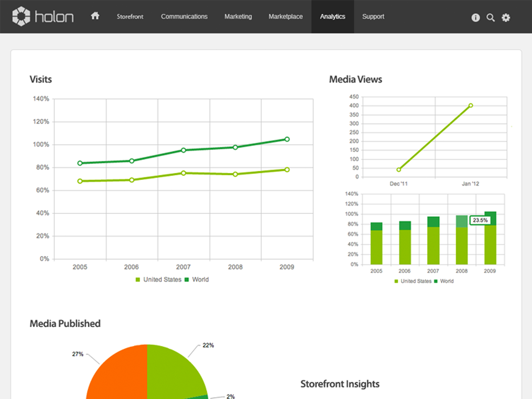
Task: Toggle World legend in Visits chart
Action: [x=197, y=280]
